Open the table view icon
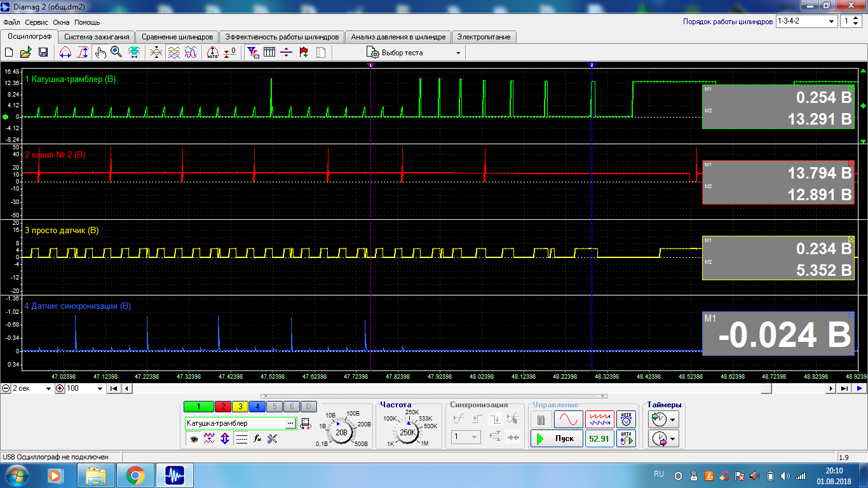This screenshot has width=868, height=488. point(269,53)
